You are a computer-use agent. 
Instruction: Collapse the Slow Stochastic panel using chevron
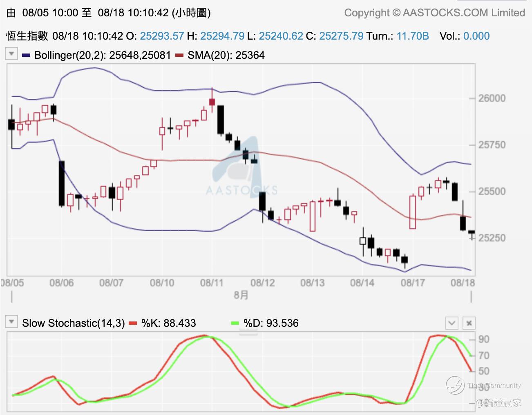tap(452, 323)
